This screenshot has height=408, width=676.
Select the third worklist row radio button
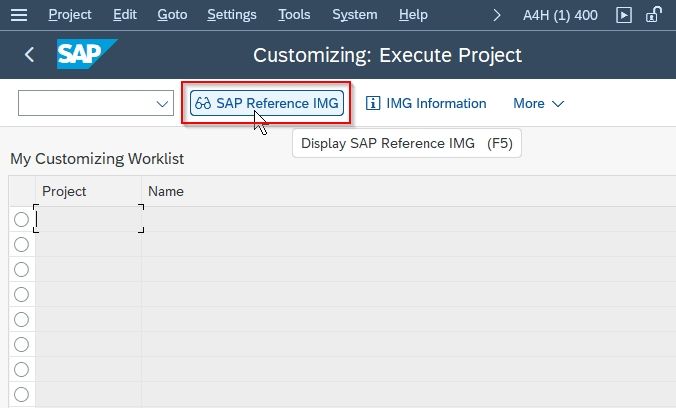pos(21,270)
